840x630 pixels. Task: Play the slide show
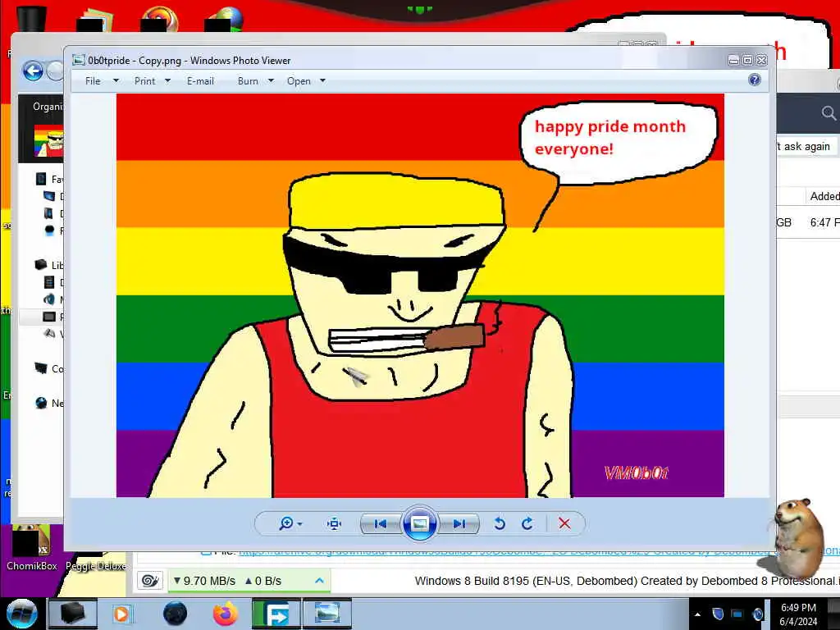(x=419, y=523)
